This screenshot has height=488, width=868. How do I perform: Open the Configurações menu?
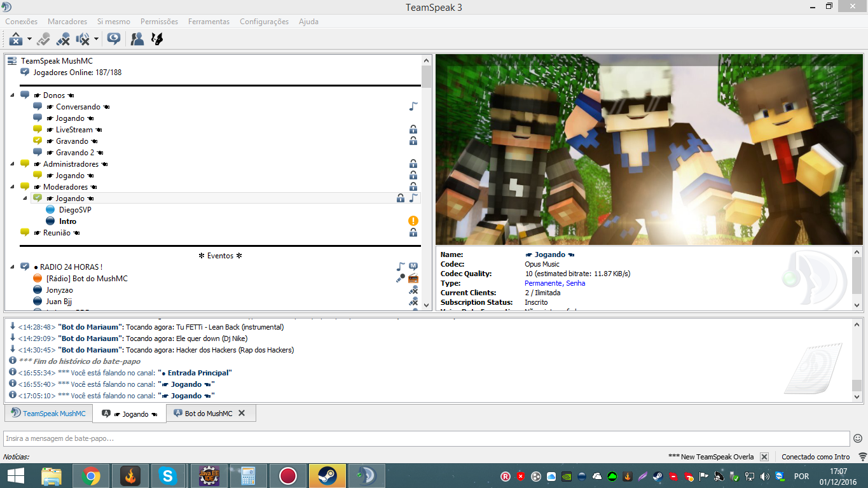[x=264, y=22]
